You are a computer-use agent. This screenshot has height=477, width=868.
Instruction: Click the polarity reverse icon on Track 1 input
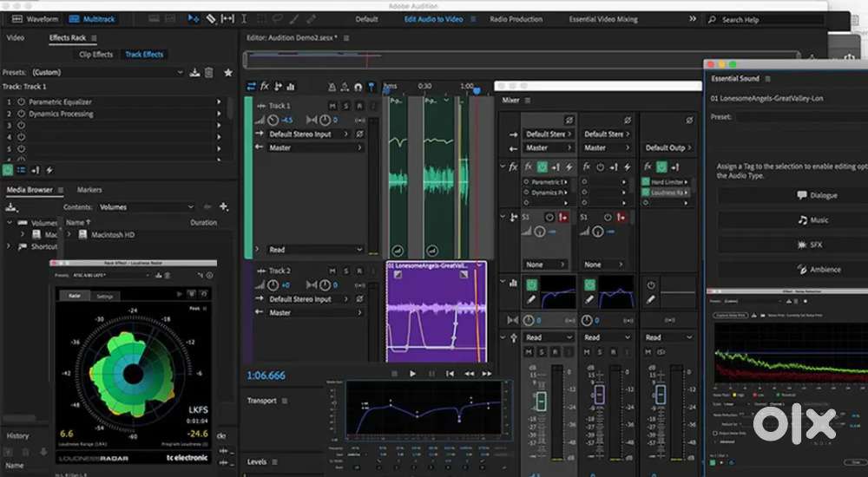(359, 134)
